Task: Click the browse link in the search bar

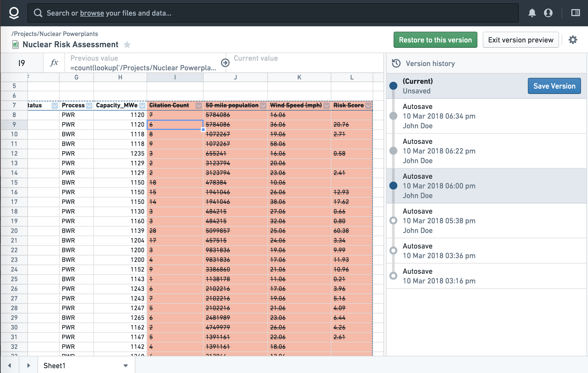Action: pyautogui.click(x=92, y=13)
